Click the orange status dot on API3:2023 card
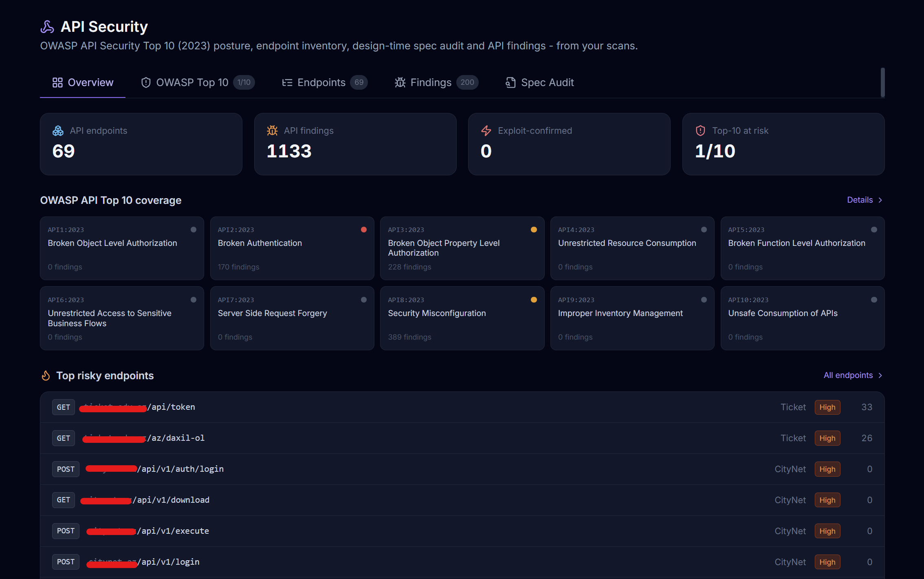 534,230
